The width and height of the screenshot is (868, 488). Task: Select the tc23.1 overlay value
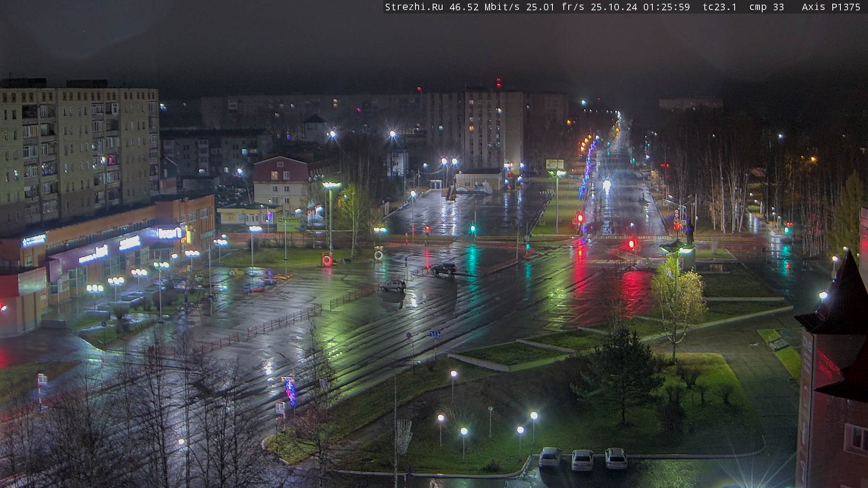pos(720,7)
